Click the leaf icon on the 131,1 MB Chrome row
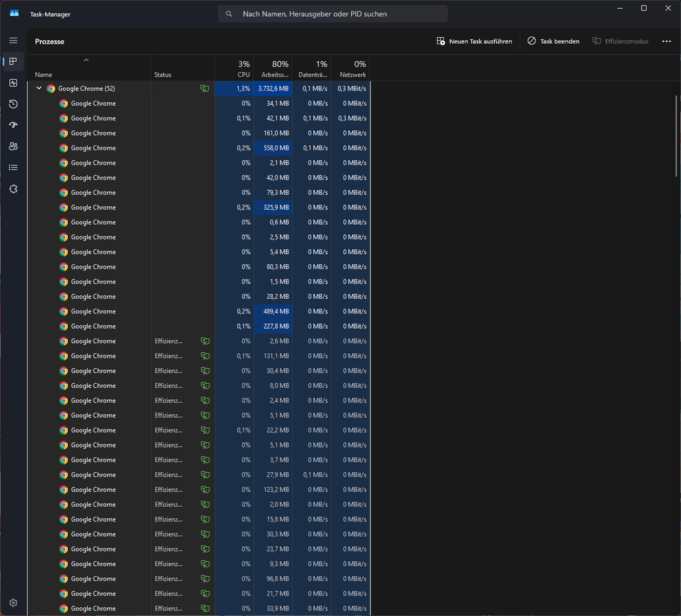The height and width of the screenshot is (616, 681). [x=205, y=356]
